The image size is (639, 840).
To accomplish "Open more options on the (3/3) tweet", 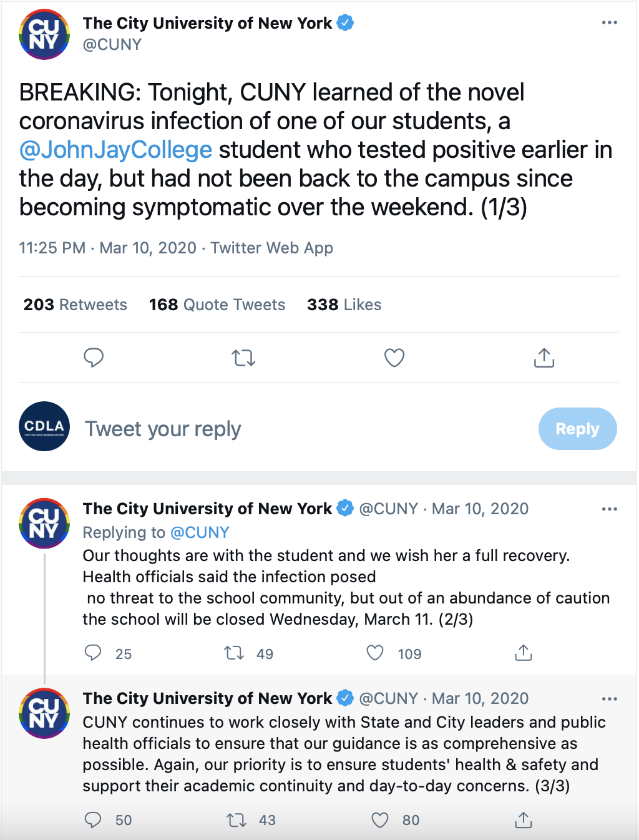I will [x=609, y=699].
